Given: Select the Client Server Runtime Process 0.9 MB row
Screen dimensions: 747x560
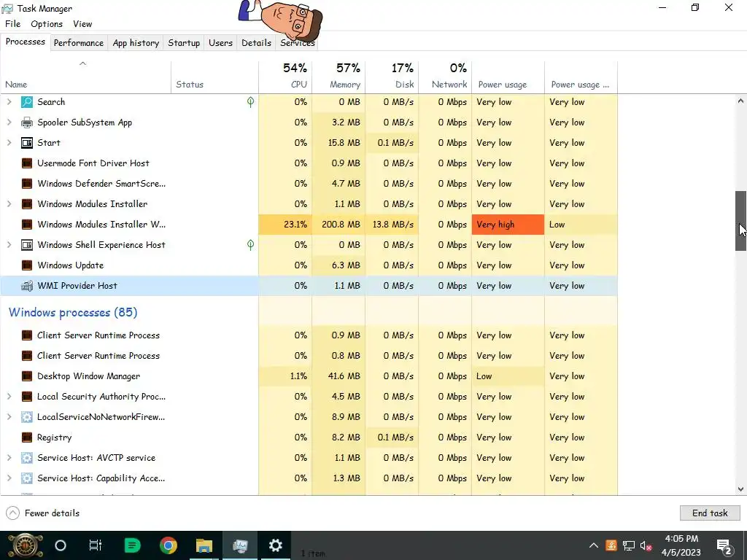Looking at the screenshot, I should [309, 335].
